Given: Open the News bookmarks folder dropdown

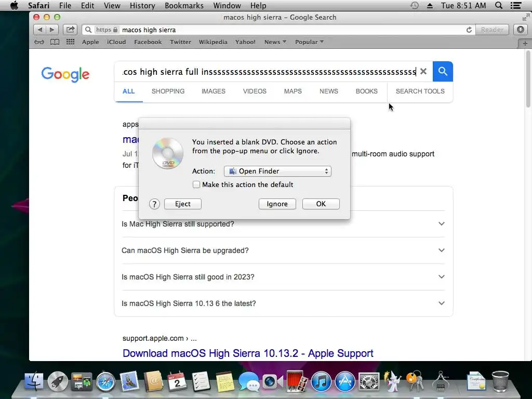Looking at the screenshot, I should [275, 42].
